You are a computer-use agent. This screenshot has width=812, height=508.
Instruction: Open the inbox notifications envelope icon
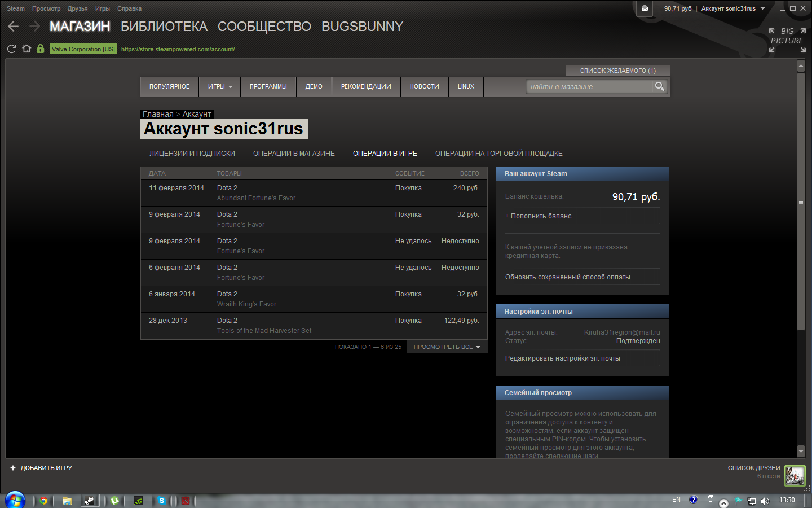pos(645,8)
